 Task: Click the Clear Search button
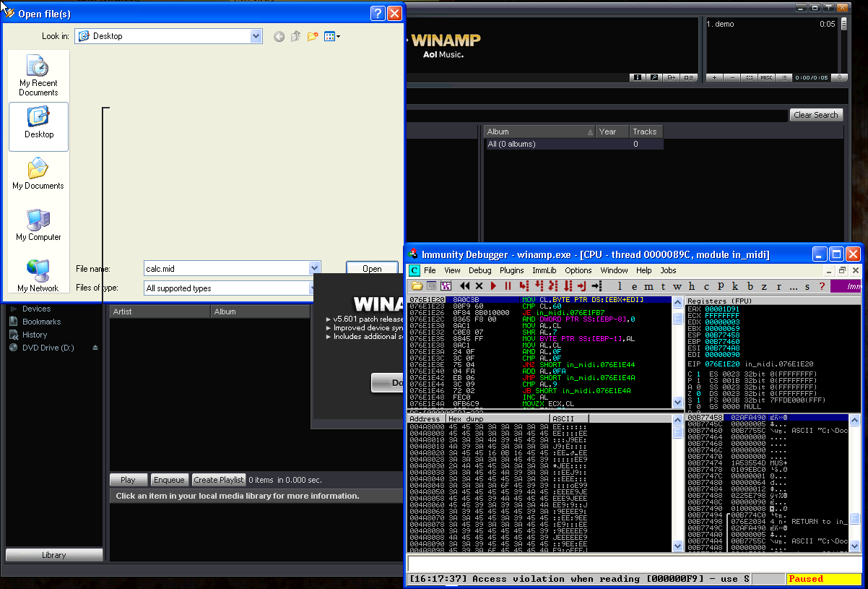(x=815, y=115)
